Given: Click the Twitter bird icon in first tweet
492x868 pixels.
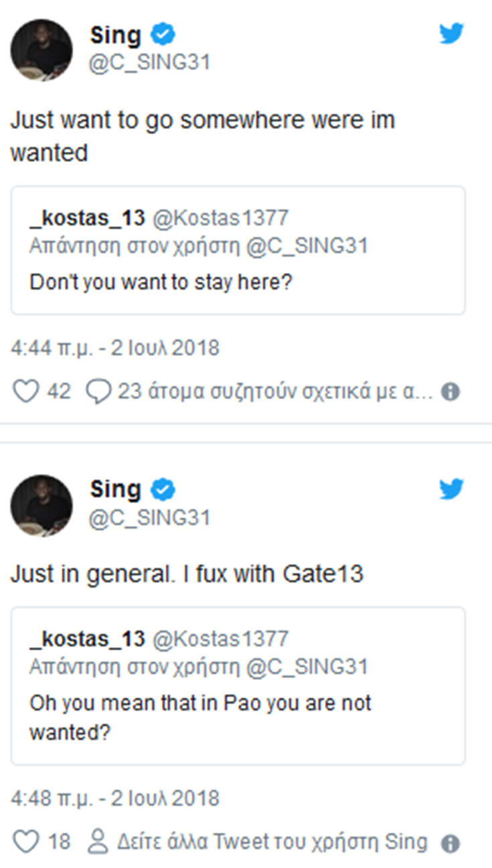Looking at the screenshot, I should click(451, 33).
